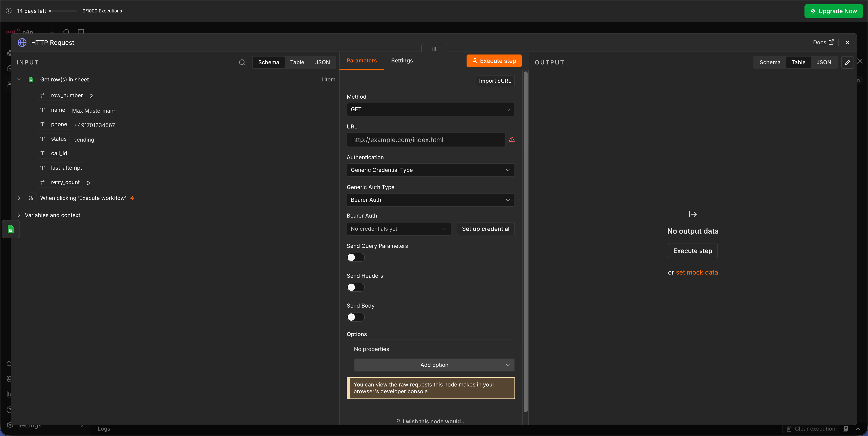868x436 pixels.
Task: Open the No credentials yet dropdown
Action: [398, 229]
